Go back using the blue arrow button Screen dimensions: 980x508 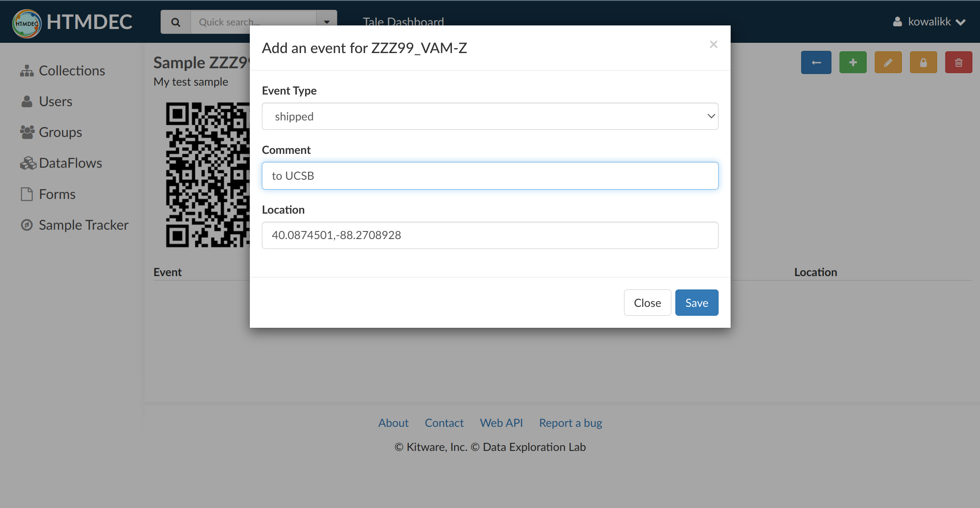(x=816, y=62)
